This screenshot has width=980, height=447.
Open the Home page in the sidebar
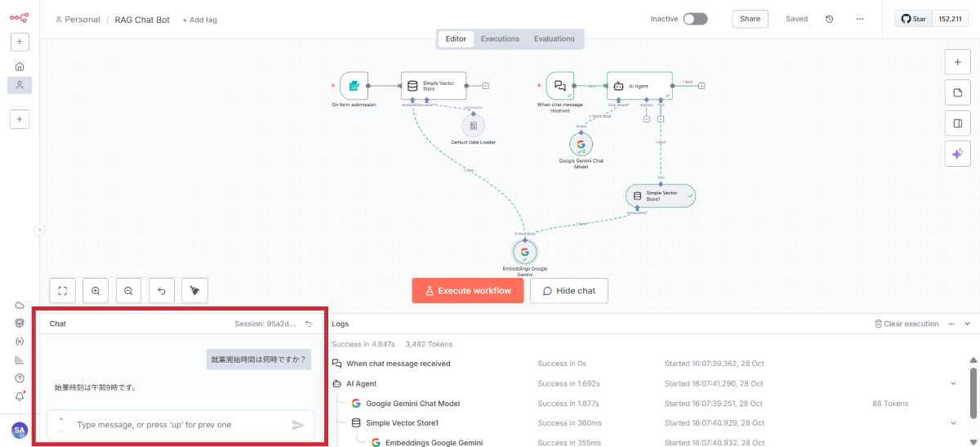[20, 66]
